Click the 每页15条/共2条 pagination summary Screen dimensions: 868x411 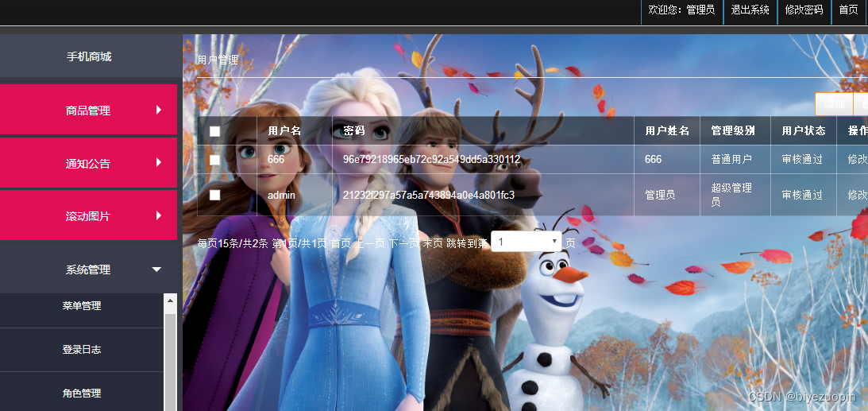[x=233, y=243]
